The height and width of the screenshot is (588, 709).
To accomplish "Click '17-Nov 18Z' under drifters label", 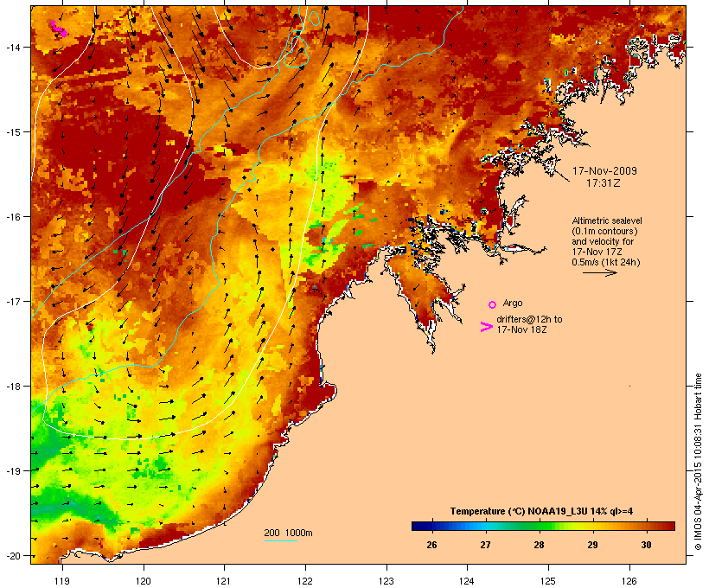I will coord(521,329).
